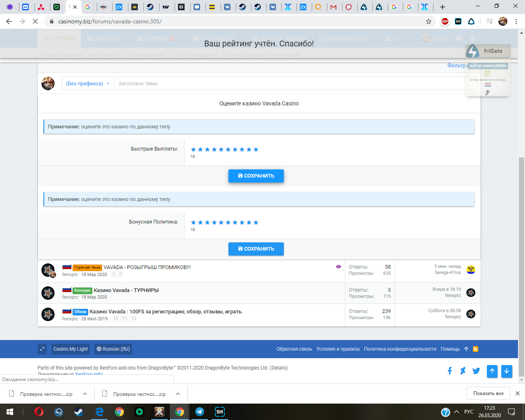Click the Заголовок темы title input field
The height and width of the screenshot is (420, 525).
tap(295, 83)
